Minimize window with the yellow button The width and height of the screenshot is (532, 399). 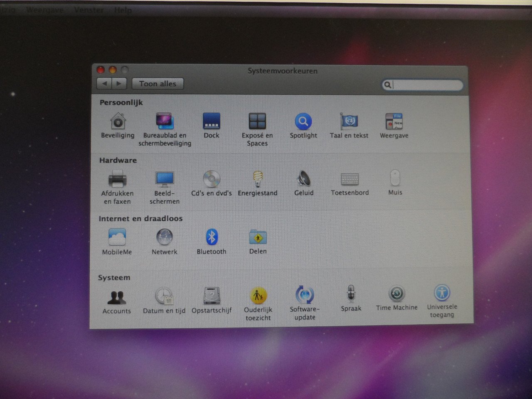click(113, 69)
